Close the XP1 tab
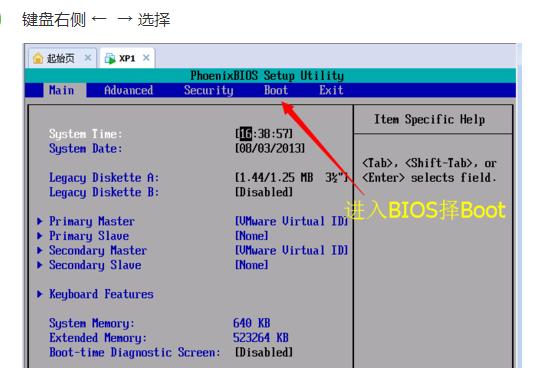This screenshot has height=368, width=556. [x=146, y=57]
